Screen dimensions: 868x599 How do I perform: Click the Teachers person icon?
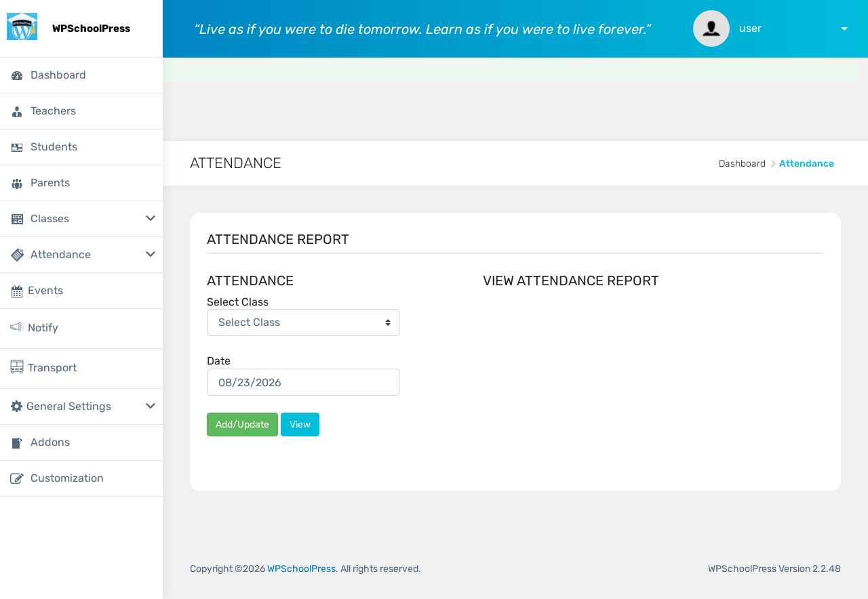click(17, 111)
